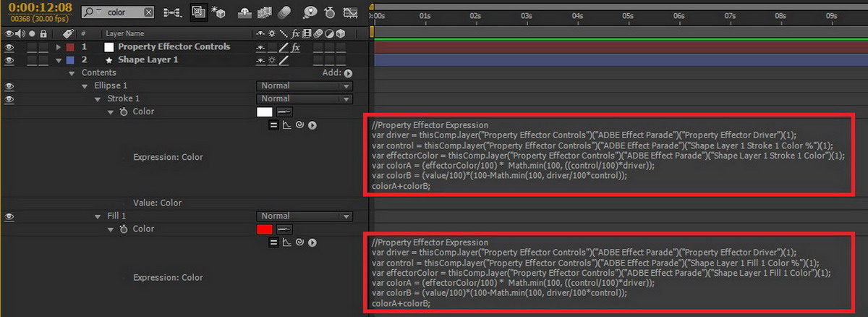Image resolution: width=868 pixels, height=317 pixels.
Task: Click the expression pick whip for stroke Color
Action: [300, 125]
